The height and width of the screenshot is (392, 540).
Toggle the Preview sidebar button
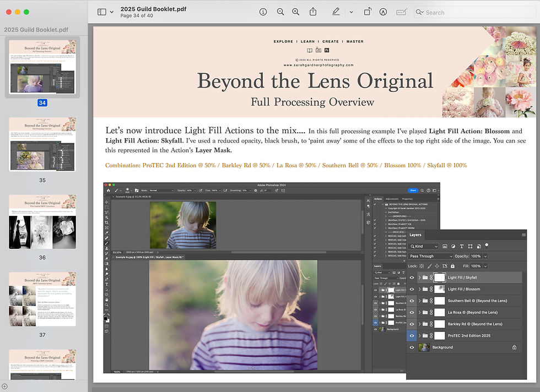click(101, 12)
